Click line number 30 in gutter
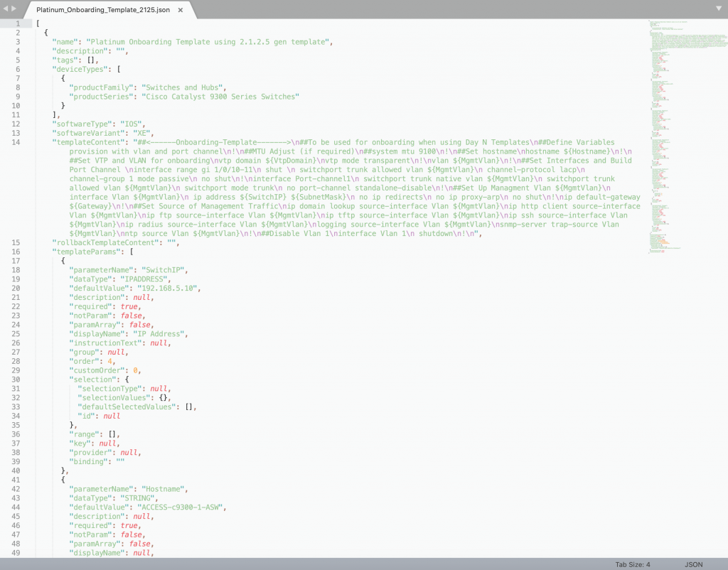This screenshot has height=570, width=728. pos(16,380)
